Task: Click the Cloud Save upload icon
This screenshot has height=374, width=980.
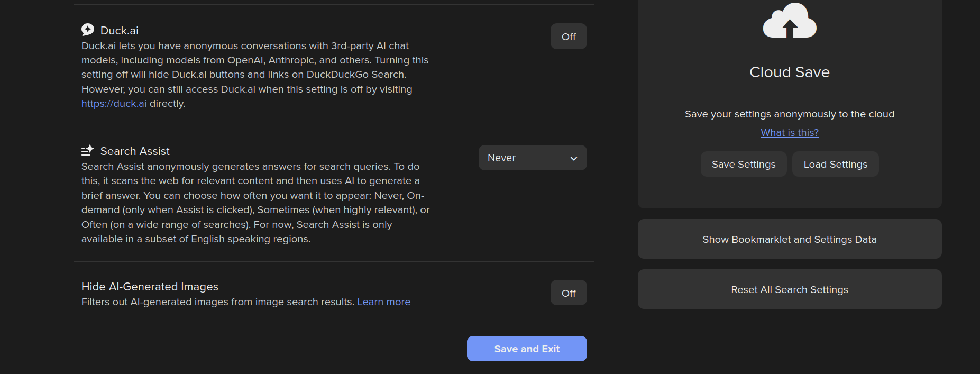Action: [789, 22]
